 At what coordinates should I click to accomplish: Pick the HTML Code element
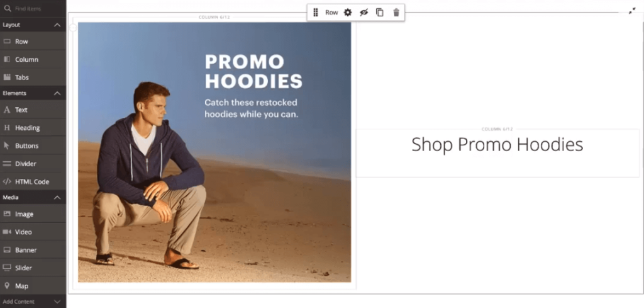click(33, 181)
